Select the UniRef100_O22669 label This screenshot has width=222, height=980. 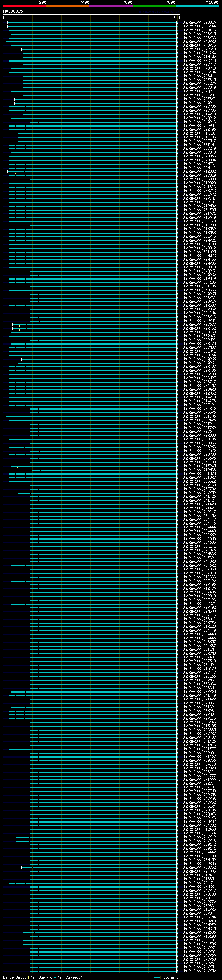click(199, 535)
